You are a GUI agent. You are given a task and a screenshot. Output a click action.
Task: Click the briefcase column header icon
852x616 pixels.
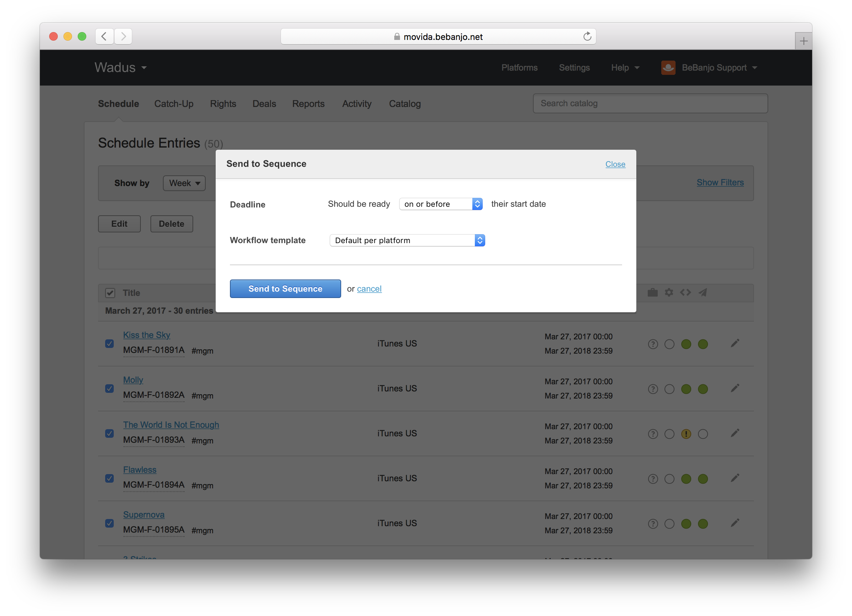tap(652, 293)
